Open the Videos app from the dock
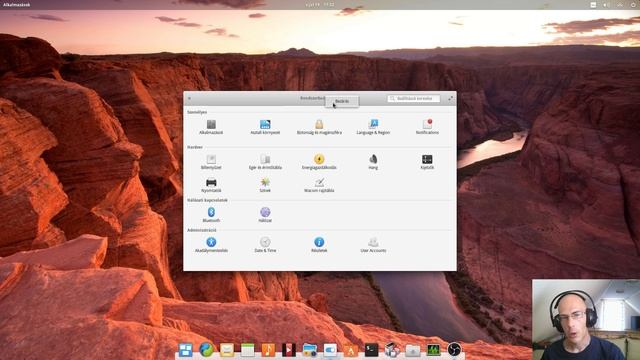Screen dimensions: 640x360 pos(289,350)
